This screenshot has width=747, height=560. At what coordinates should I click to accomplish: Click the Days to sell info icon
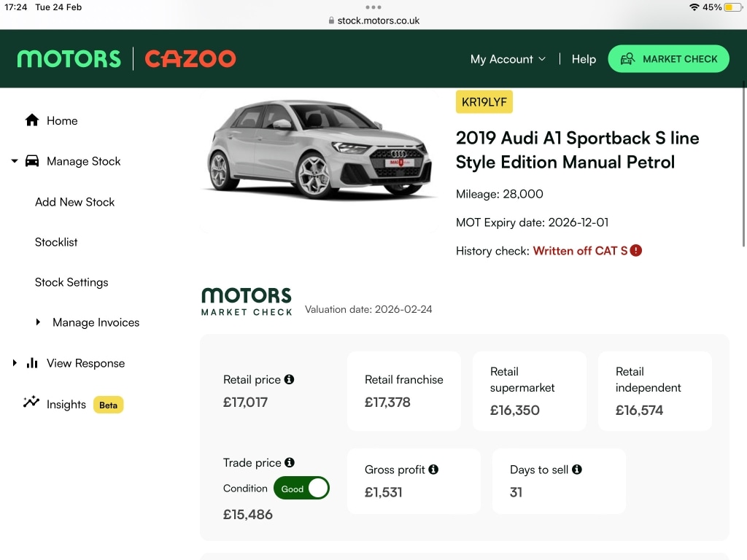click(x=578, y=470)
